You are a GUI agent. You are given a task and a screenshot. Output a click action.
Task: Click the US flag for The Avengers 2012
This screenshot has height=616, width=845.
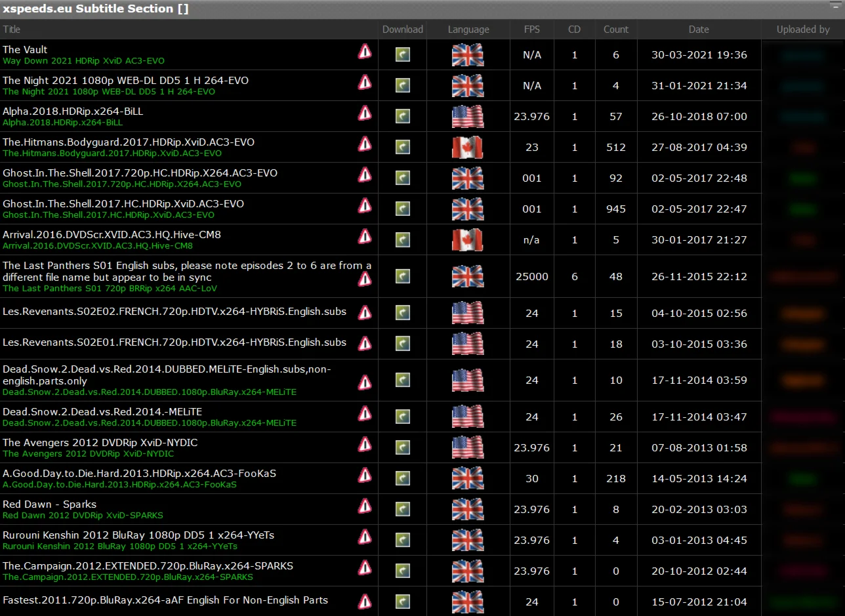coord(468,447)
